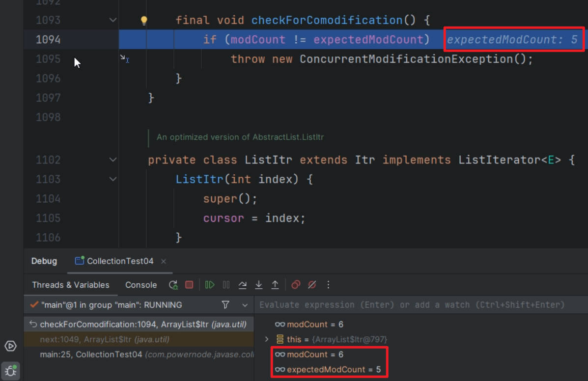This screenshot has width=588, height=381.
Task: Click the Step Over button
Action: [243, 285]
